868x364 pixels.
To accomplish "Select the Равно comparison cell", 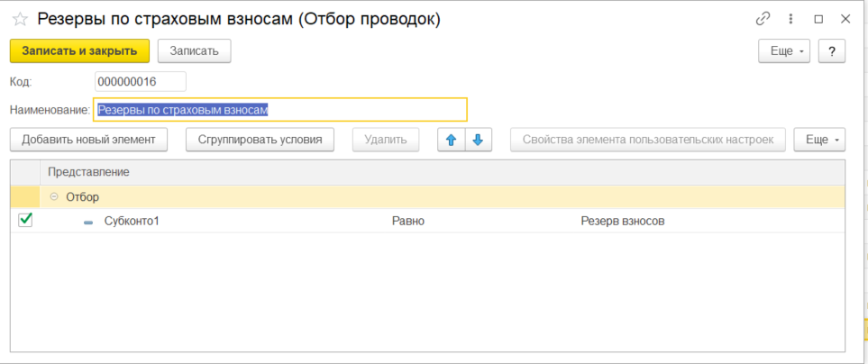I will [408, 221].
